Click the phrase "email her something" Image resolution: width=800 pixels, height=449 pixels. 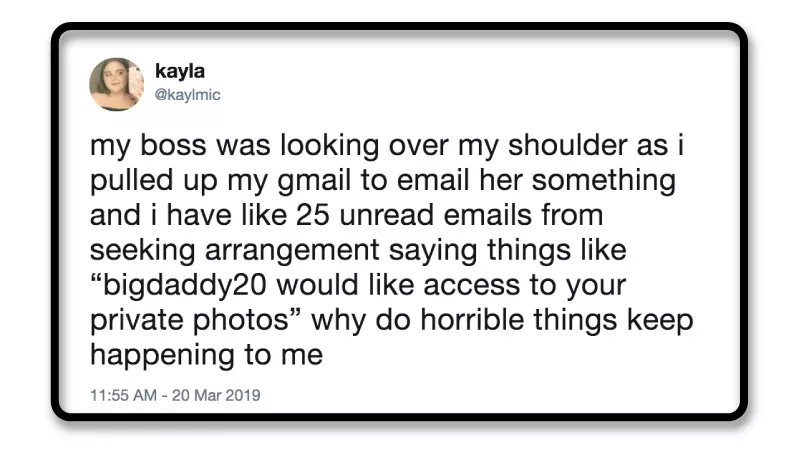(556, 185)
